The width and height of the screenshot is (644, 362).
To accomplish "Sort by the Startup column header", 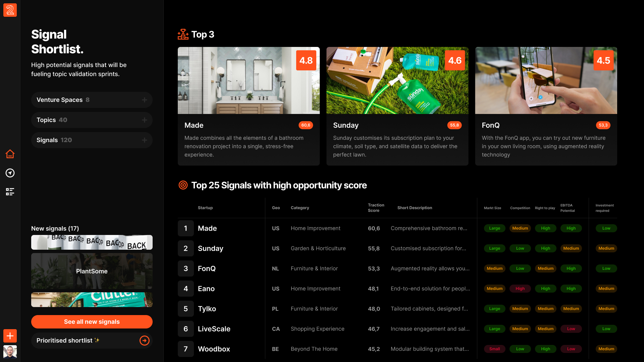I will (205, 208).
